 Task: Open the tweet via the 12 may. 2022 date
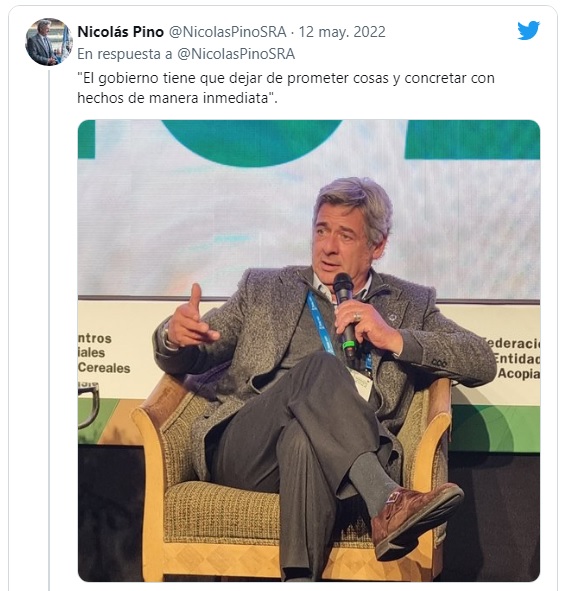pos(342,32)
